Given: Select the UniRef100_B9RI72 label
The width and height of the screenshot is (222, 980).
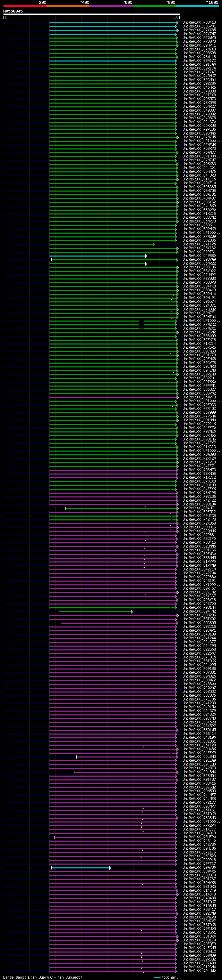Looking at the screenshot, I should pyautogui.click(x=199, y=60).
